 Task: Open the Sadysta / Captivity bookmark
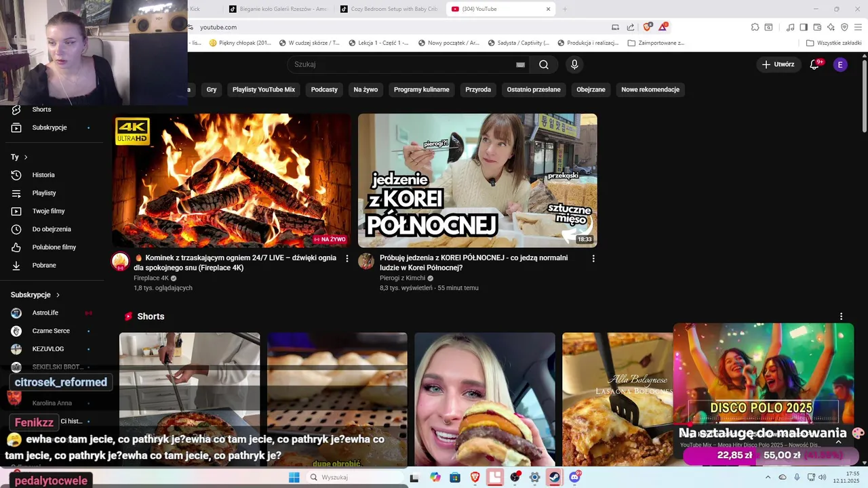click(517, 43)
